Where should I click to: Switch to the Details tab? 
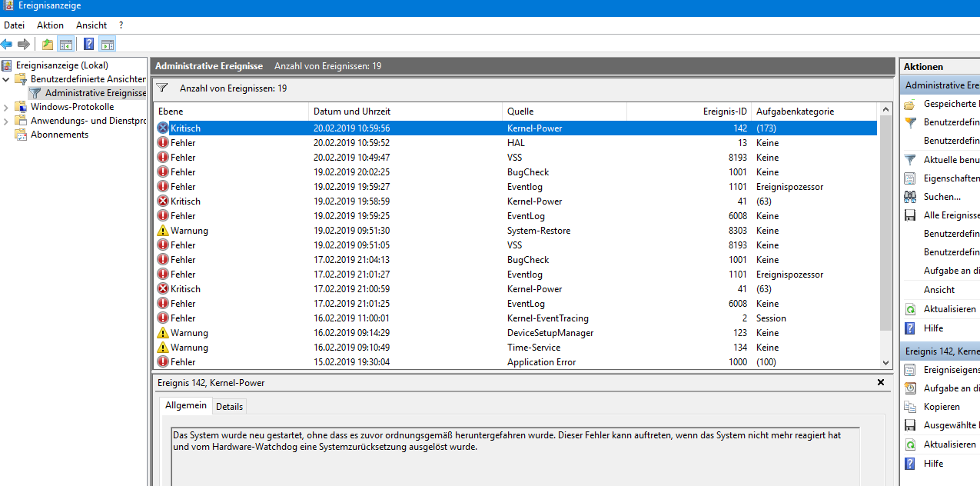pyautogui.click(x=229, y=407)
